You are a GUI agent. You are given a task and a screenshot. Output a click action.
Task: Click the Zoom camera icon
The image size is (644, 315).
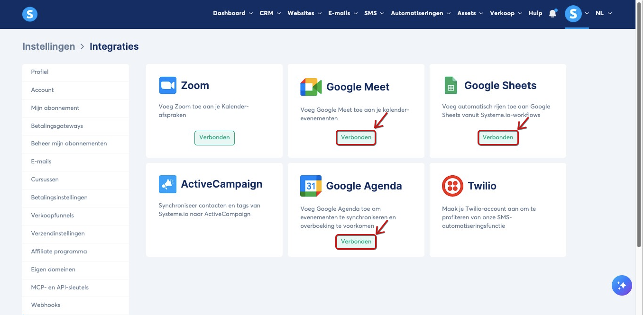[x=167, y=85]
